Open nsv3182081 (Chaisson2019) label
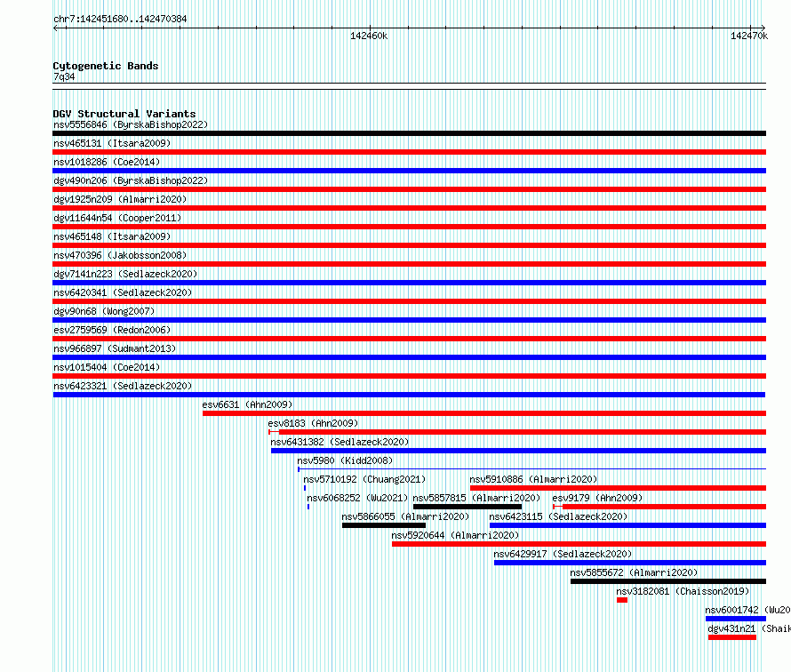This screenshot has width=791, height=672. point(683,591)
